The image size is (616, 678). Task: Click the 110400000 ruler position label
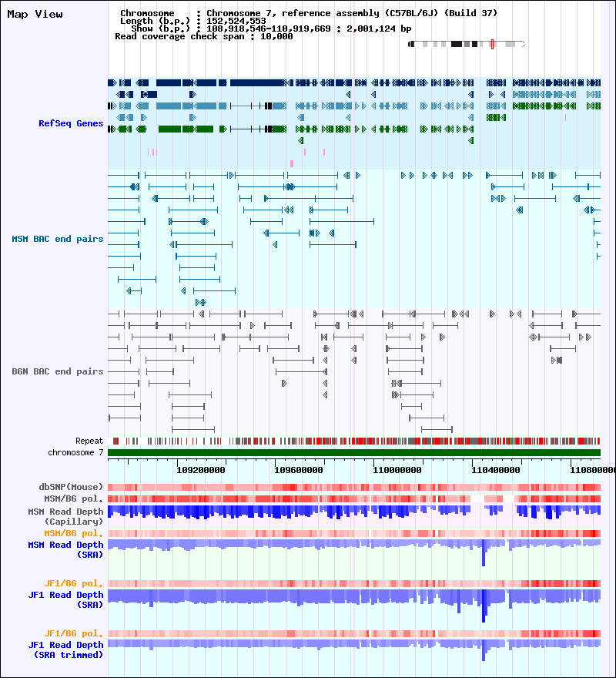click(x=496, y=470)
